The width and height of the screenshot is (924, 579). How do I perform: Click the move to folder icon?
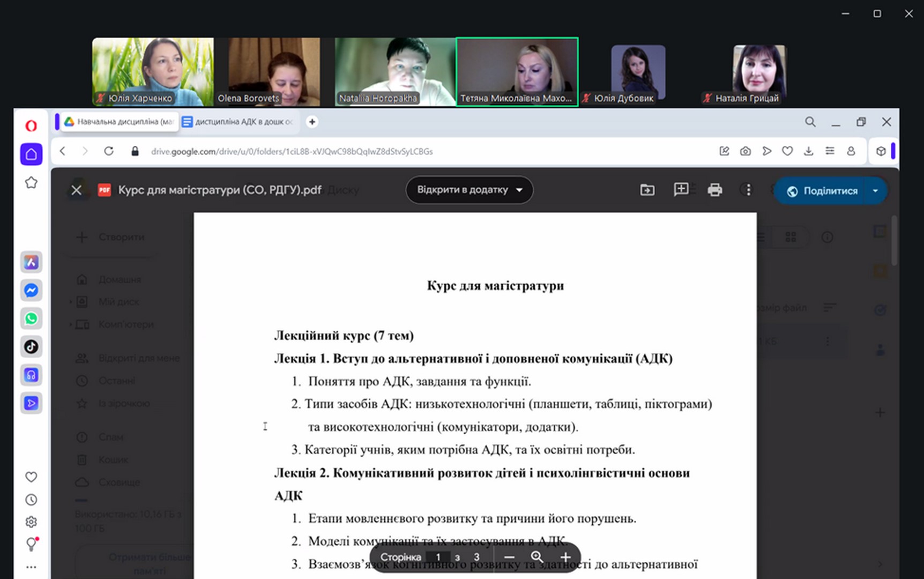tap(647, 190)
